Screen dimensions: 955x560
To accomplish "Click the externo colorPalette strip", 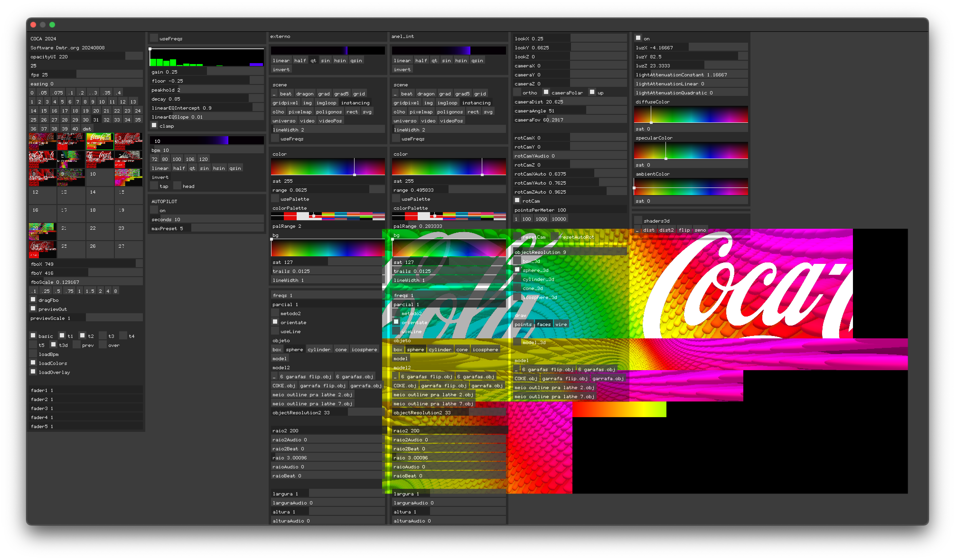I will point(328,216).
